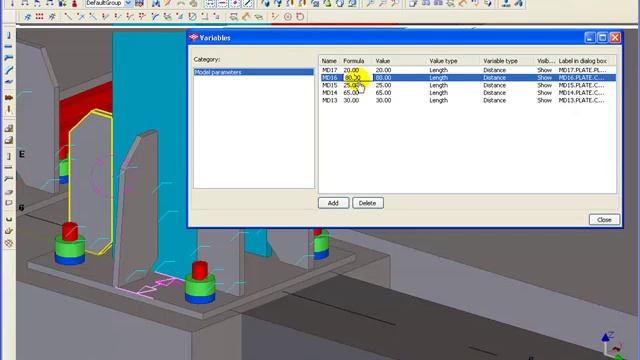
Task: Click the Value type column header
Action: (443, 61)
